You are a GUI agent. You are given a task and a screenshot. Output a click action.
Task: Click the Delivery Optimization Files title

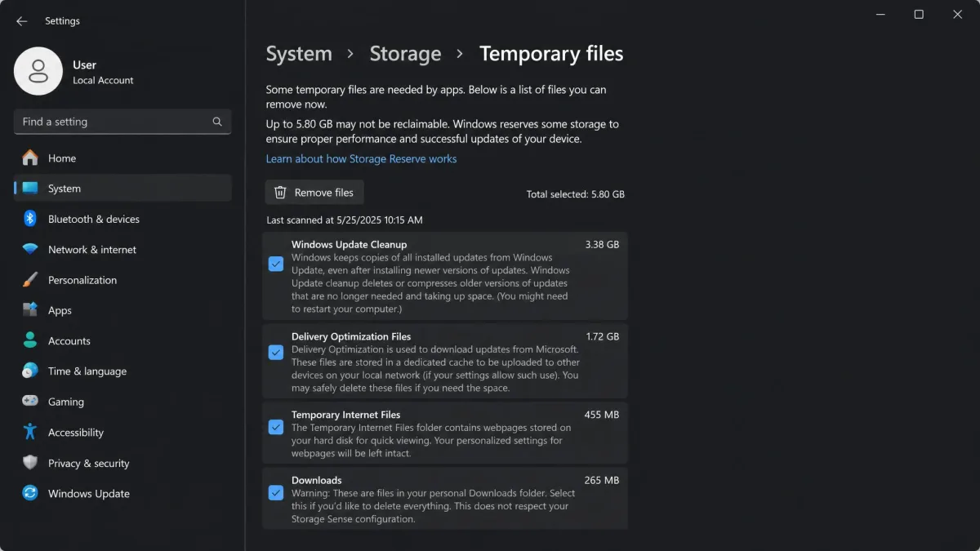click(x=351, y=336)
